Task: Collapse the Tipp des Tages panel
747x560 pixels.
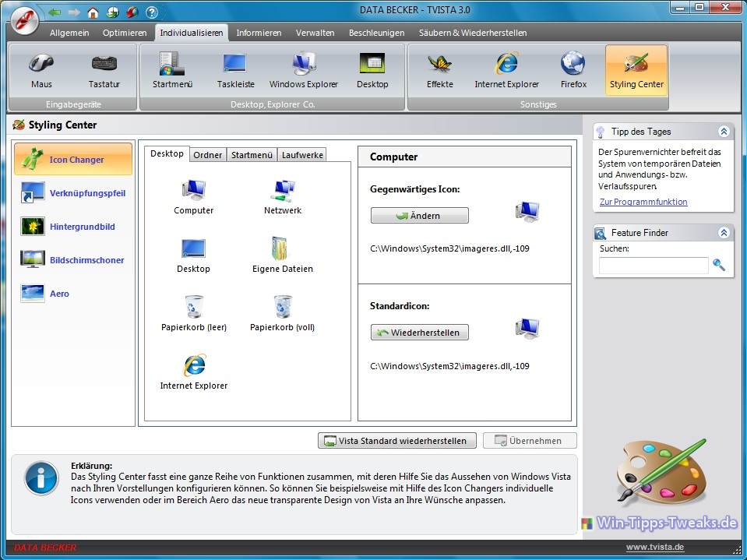Action: click(724, 132)
